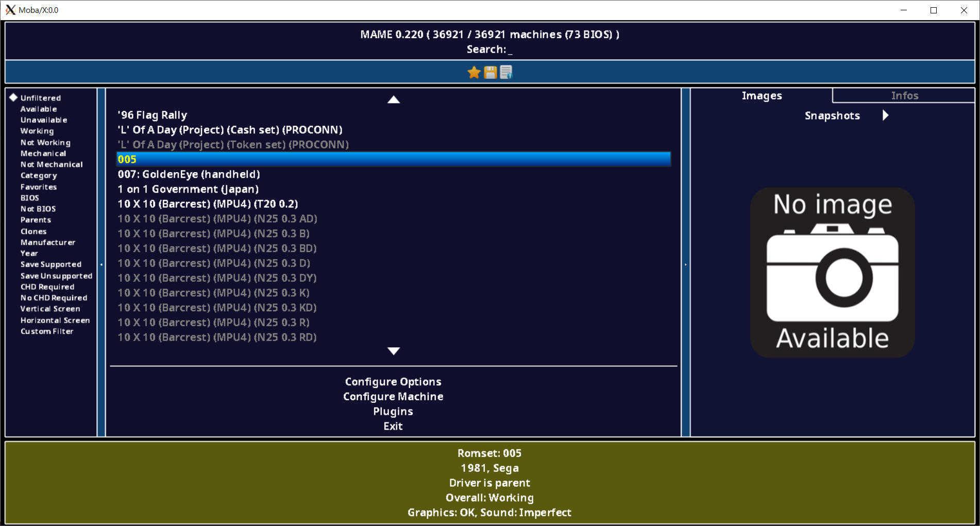Choose the Clones filter
980x526 pixels.
[33, 231]
